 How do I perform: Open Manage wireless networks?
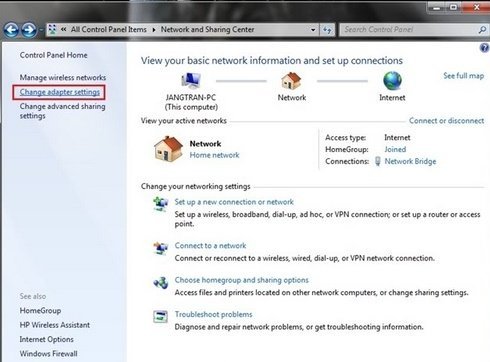click(63, 77)
